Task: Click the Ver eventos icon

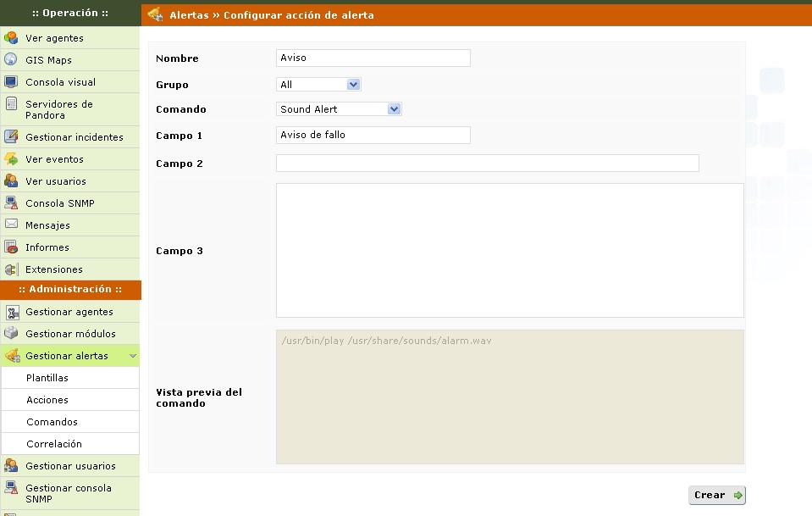Action: coord(11,159)
